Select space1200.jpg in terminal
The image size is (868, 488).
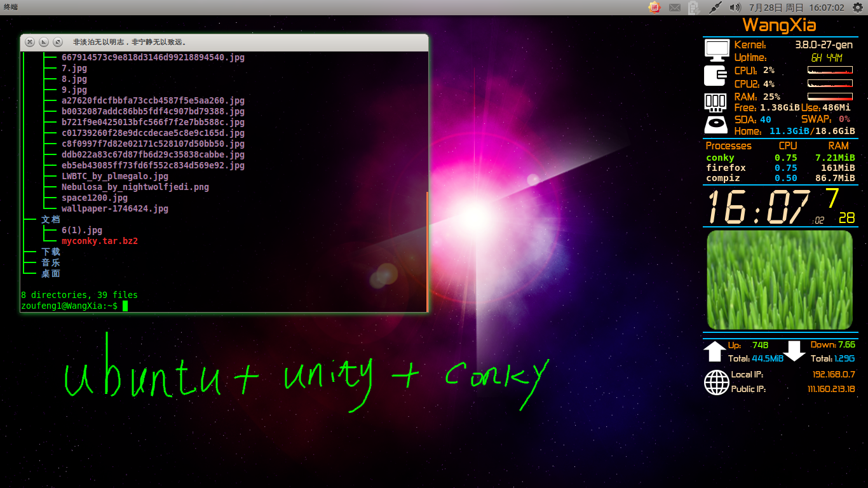pos(95,198)
